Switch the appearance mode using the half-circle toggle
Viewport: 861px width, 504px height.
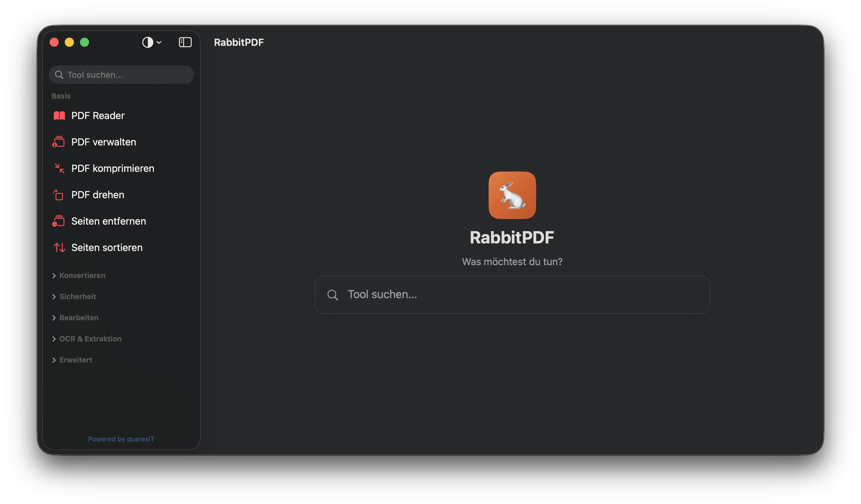coord(147,42)
